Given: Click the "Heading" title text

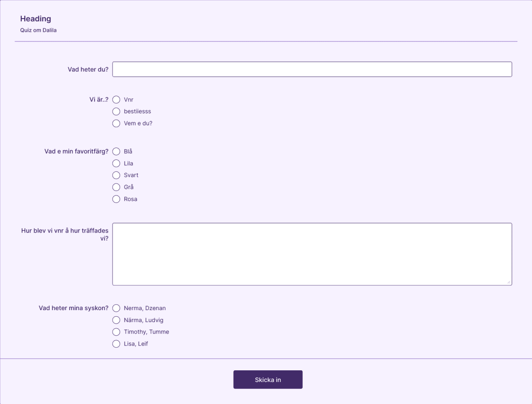Looking at the screenshot, I should click(35, 19).
